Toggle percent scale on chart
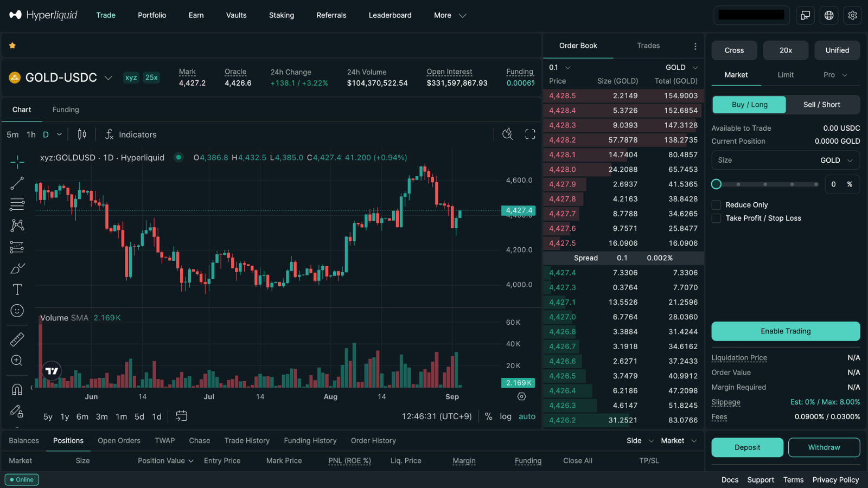Viewport: 868px width, 488px height. click(489, 416)
